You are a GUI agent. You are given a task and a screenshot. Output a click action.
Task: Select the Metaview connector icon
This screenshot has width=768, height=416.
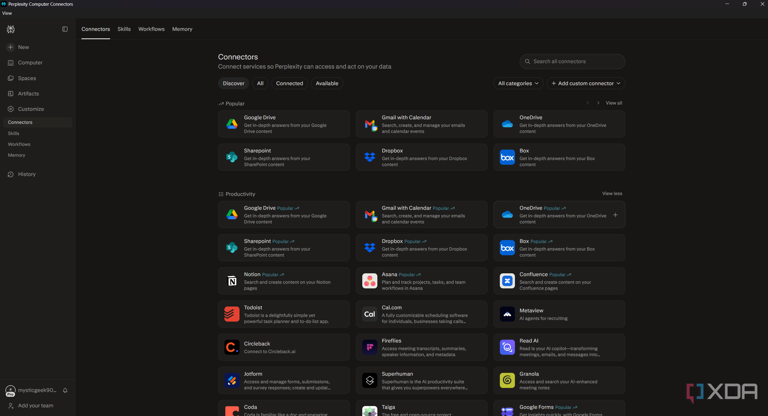pyautogui.click(x=507, y=314)
